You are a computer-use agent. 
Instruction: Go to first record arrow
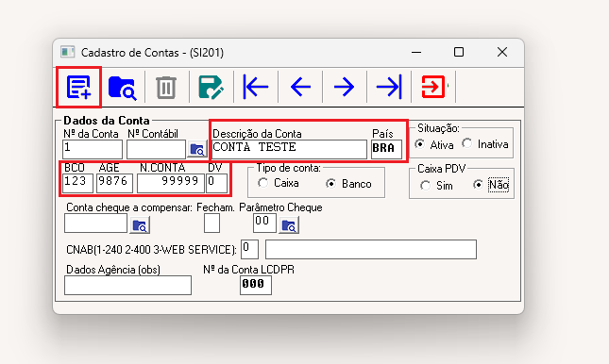point(256,87)
